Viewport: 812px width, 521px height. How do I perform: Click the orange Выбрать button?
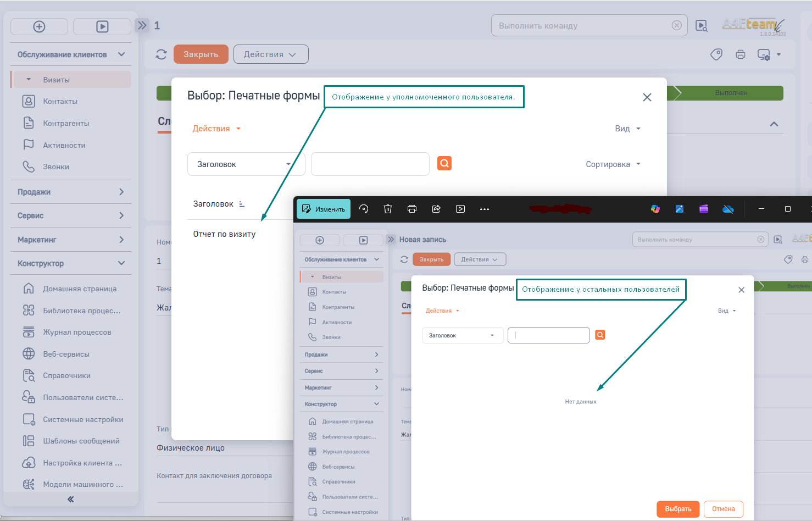pos(678,509)
